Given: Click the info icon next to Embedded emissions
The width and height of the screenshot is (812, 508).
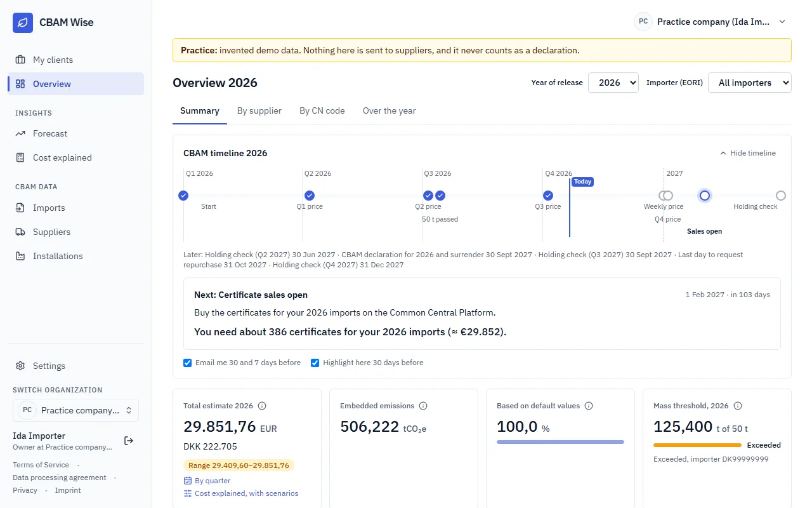Looking at the screenshot, I should pos(423,406).
